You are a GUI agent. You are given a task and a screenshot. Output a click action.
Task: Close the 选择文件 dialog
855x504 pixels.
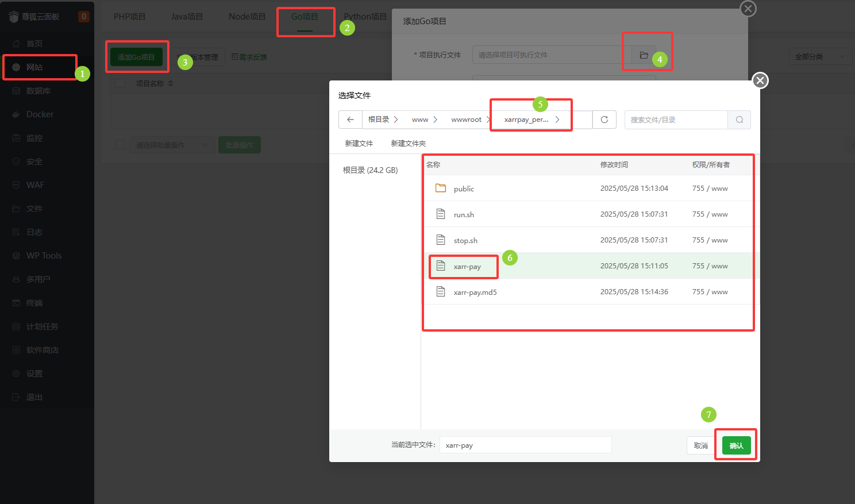[x=760, y=80]
